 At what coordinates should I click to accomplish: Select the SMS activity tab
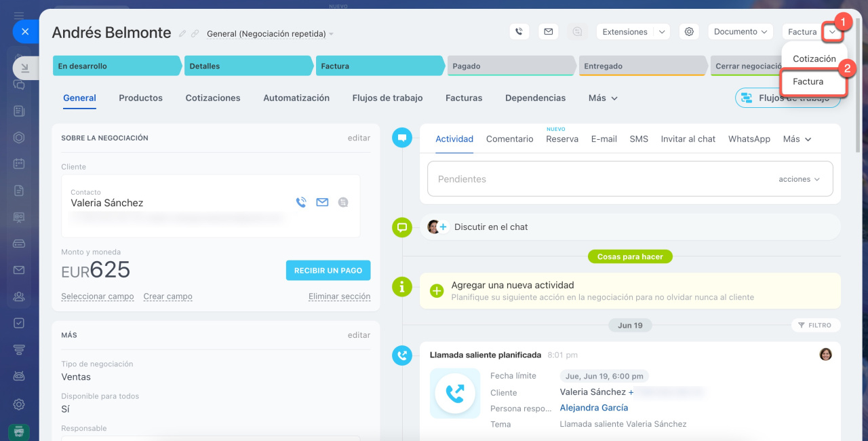pyautogui.click(x=639, y=139)
